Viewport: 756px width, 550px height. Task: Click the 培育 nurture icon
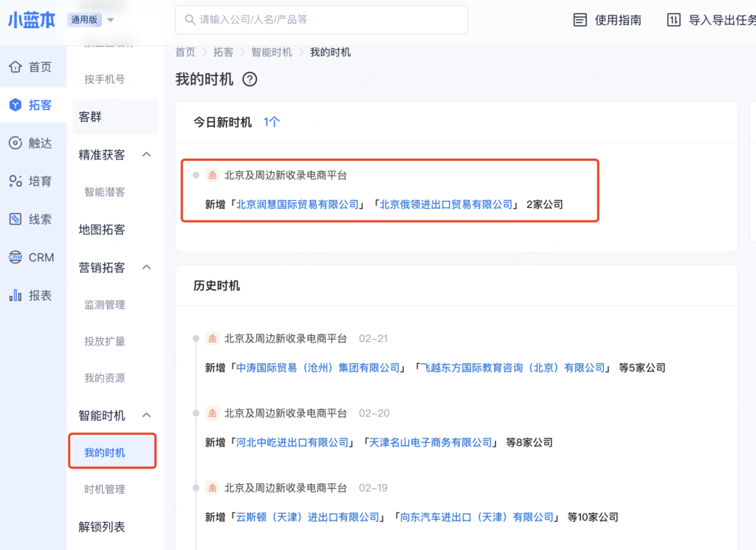point(15,182)
